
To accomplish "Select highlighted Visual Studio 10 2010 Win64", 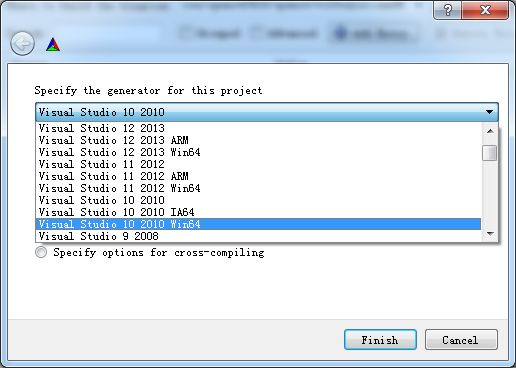I will (x=258, y=224).
